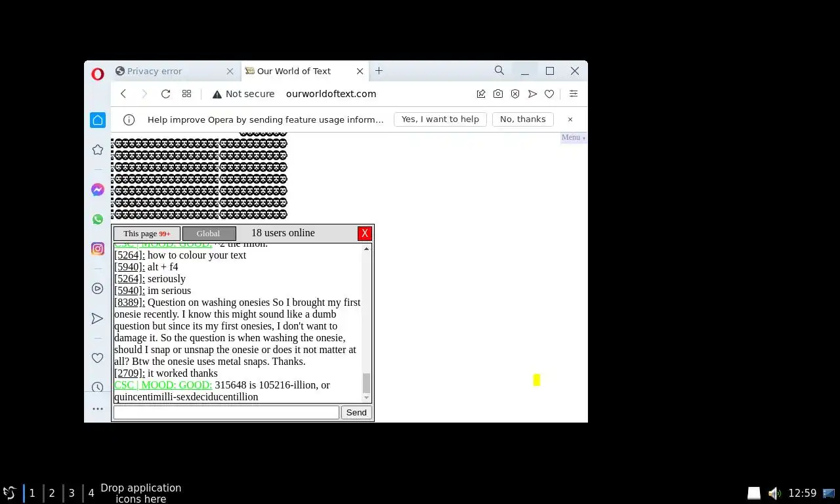Switch to workspace 2 in taskbar
The height and width of the screenshot is (504, 840).
click(x=52, y=493)
